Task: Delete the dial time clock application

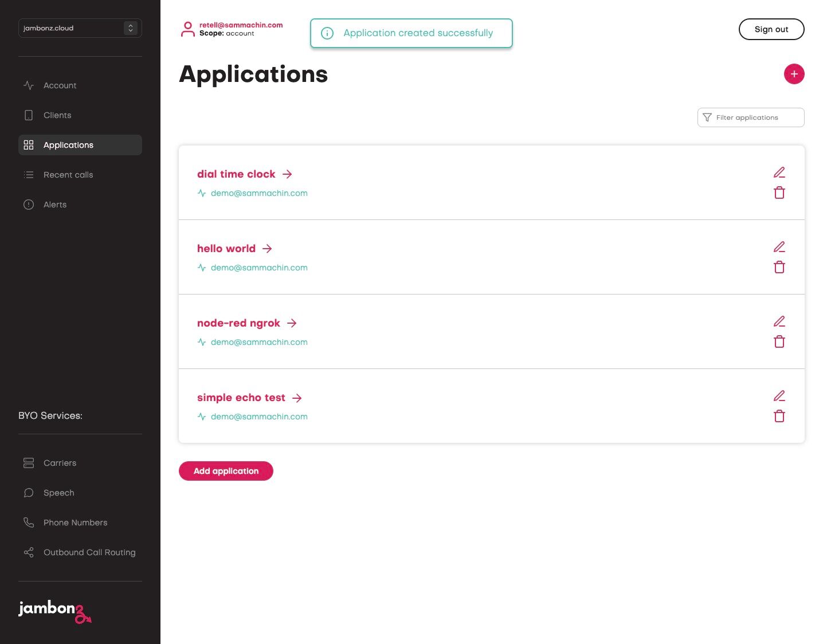Action: point(779,193)
